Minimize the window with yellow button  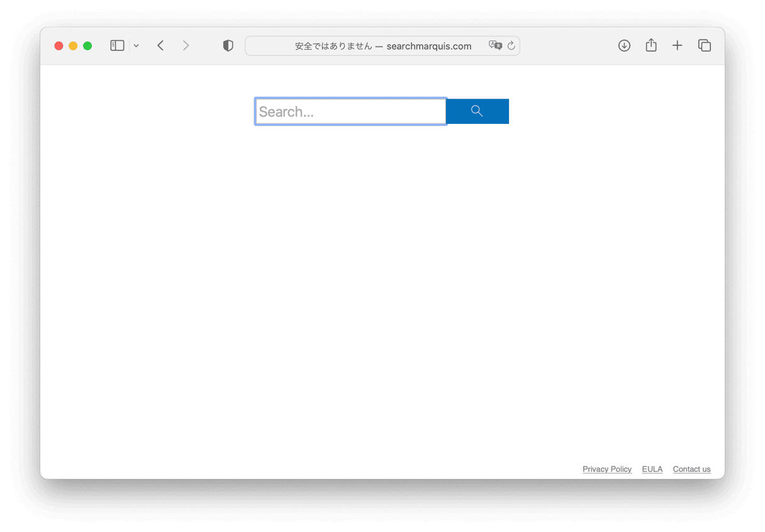tap(73, 46)
